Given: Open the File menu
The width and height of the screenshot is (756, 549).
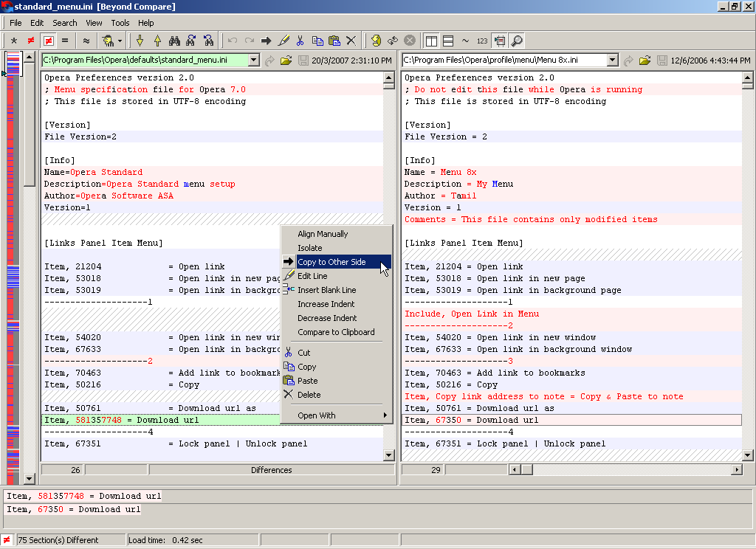Looking at the screenshot, I should coord(16,23).
